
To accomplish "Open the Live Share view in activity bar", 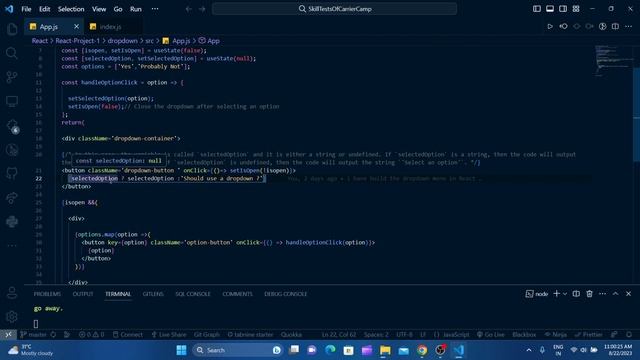I will tap(12, 198).
